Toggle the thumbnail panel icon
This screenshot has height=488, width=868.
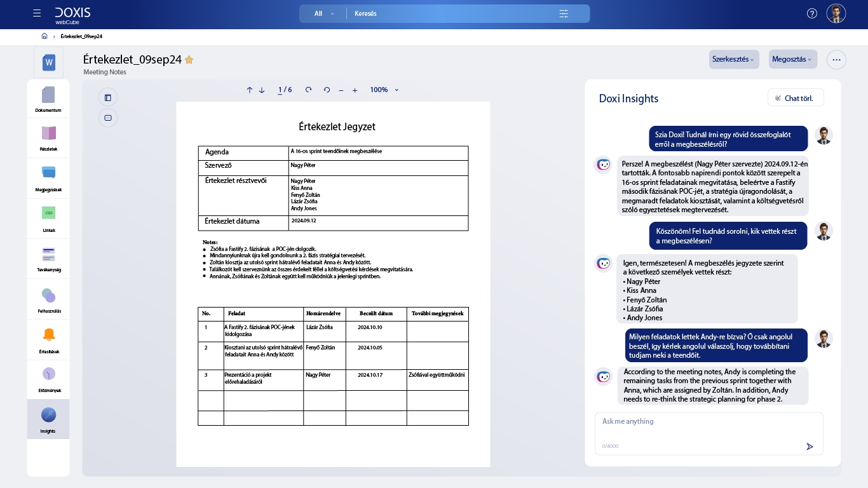coord(108,98)
